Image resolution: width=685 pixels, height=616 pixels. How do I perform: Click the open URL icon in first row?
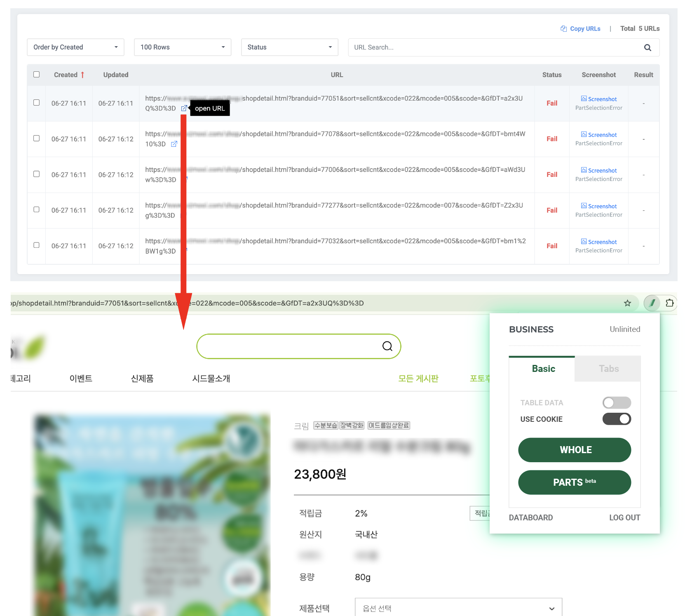pos(184,108)
